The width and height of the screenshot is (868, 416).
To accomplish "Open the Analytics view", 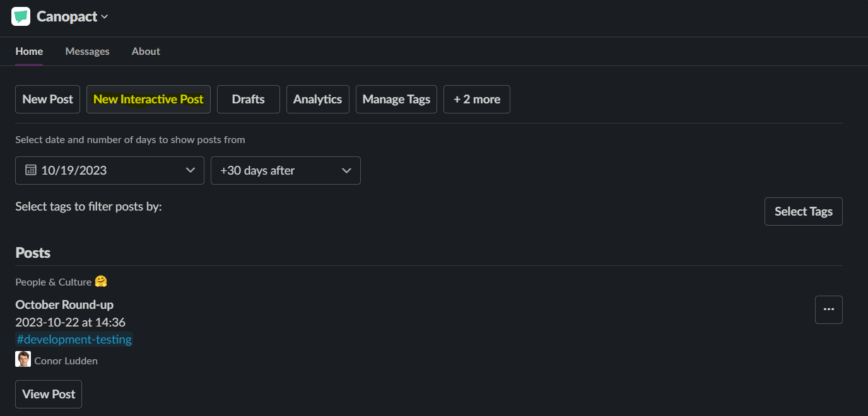I will pyautogui.click(x=318, y=100).
